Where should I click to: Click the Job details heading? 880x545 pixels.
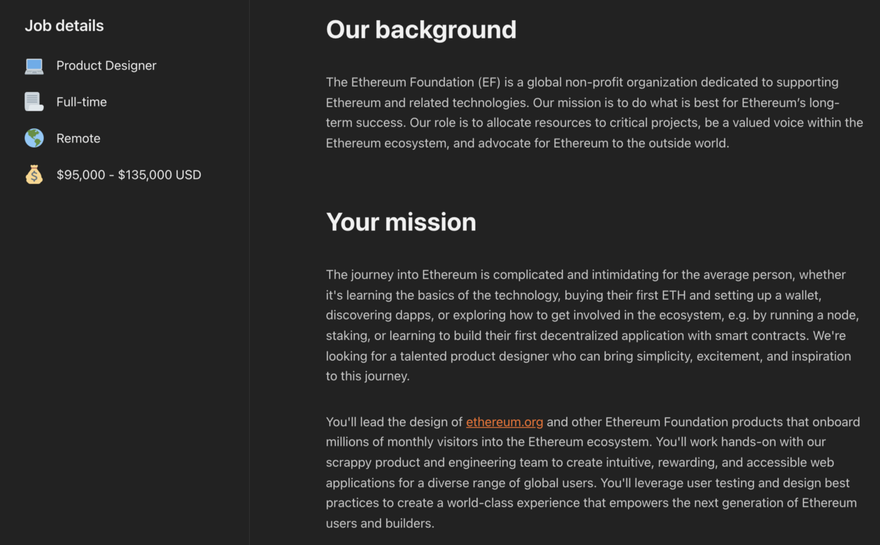(x=65, y=26)
